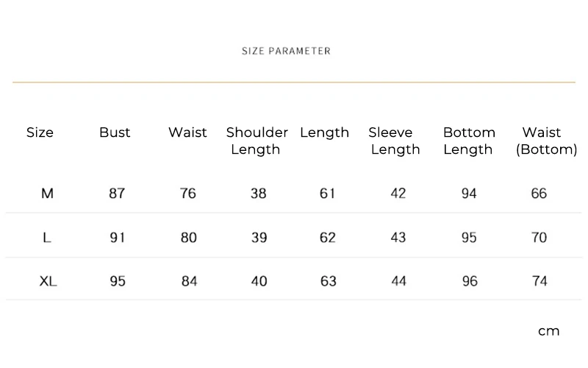Click the bust value 87
This screenshot has height=368, width=588.
117,194
